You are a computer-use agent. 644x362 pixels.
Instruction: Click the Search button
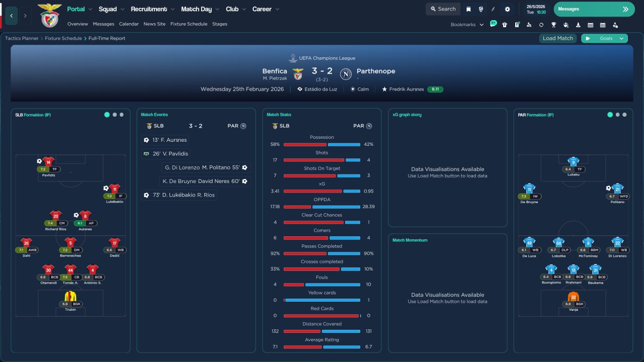click(x=443, y=9)
